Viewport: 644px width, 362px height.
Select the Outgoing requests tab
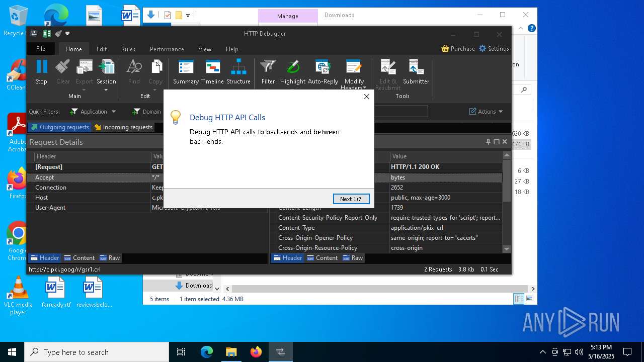coord(59,127)
